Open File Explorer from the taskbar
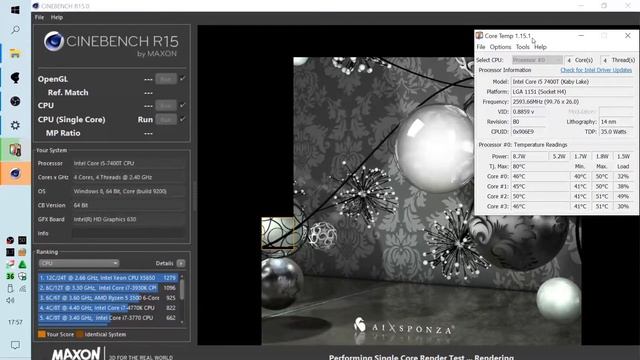 pos(15,53)
